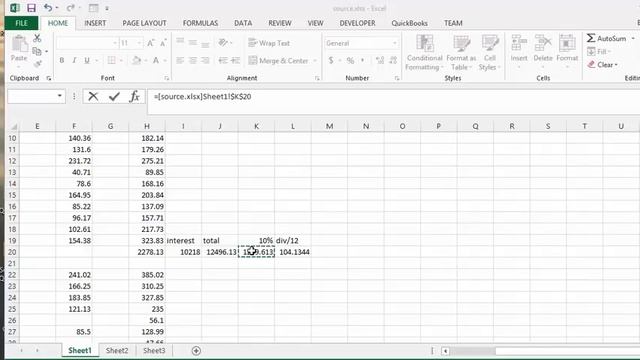Viewport: 640px width, 360px height.
Task: Click the Clear eraser button
Action: coord(602,64)
